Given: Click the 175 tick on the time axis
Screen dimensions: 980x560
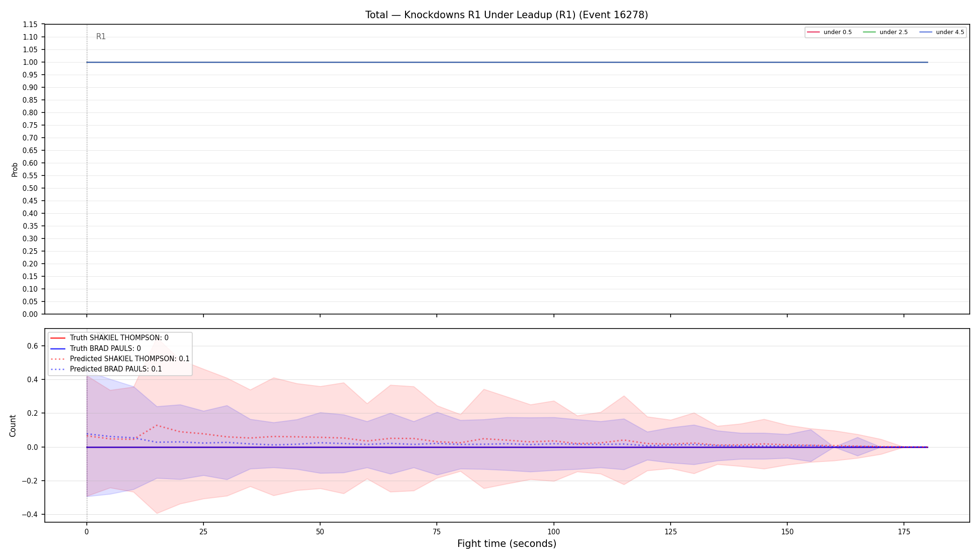Looking at the screenshot, I should pyautogui.click(x=904, y=532).
